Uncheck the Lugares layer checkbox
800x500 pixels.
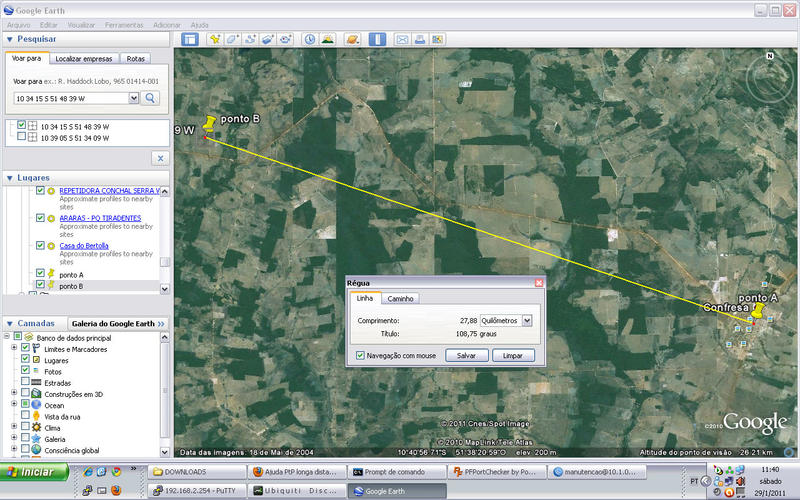click(x=25, y=359)
